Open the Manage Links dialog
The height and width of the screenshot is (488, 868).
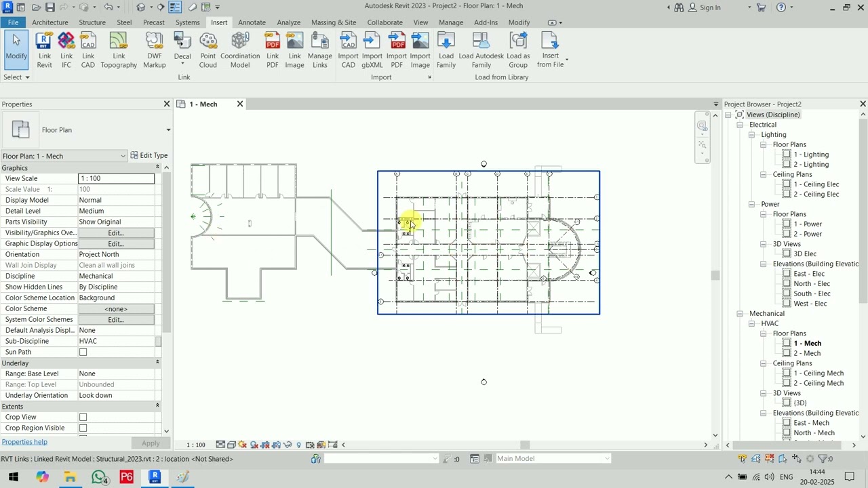click(320, 50)
